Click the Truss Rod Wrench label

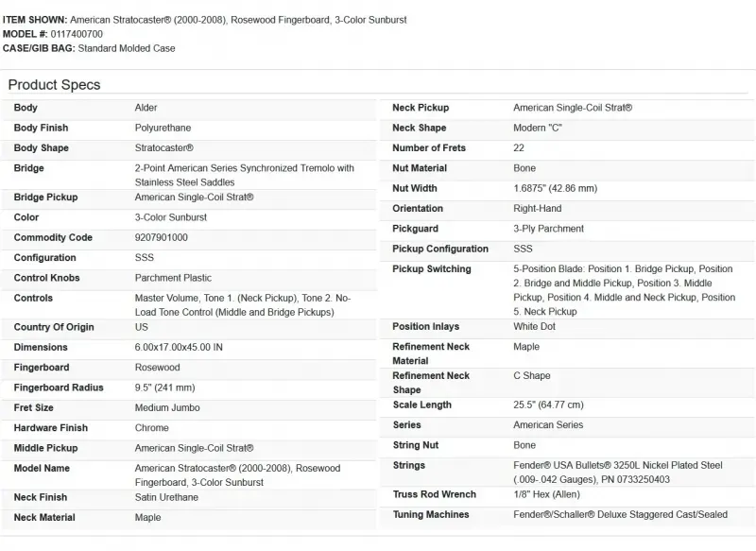click(x=434, y=494)
